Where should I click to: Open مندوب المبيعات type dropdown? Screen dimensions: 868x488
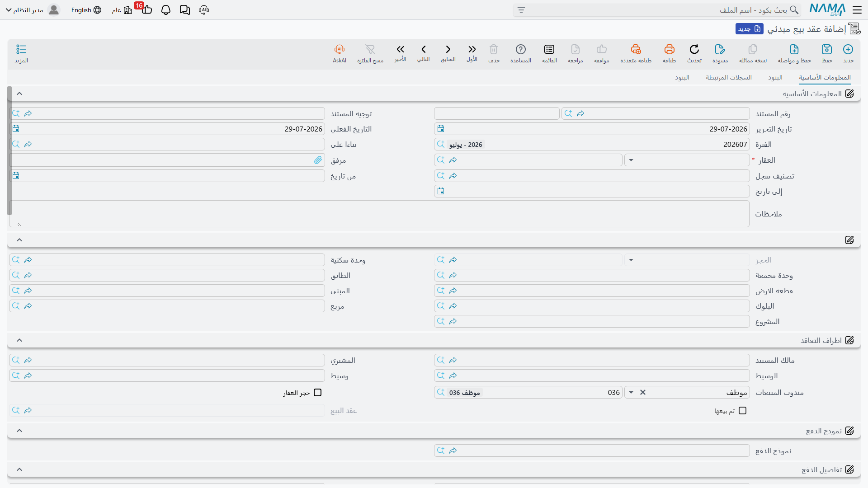[x=631, y=392]
